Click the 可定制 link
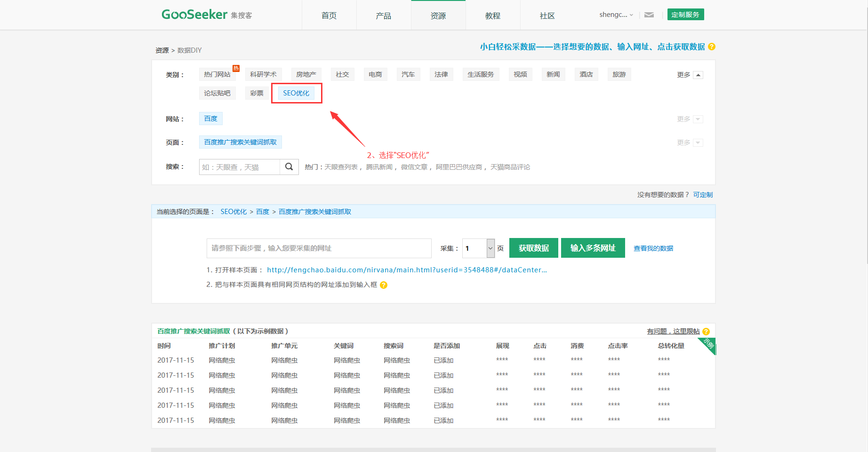 click(703, 195)
